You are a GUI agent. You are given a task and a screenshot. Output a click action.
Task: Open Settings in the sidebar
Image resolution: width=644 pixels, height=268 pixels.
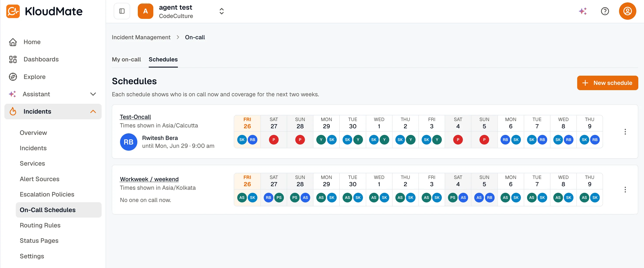point(32,256)
